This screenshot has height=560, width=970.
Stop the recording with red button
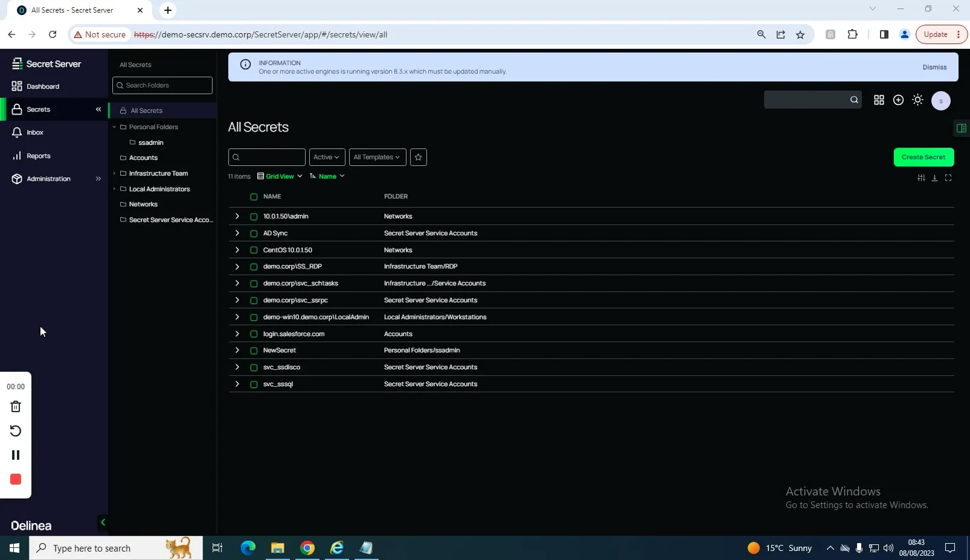[16, 479]
